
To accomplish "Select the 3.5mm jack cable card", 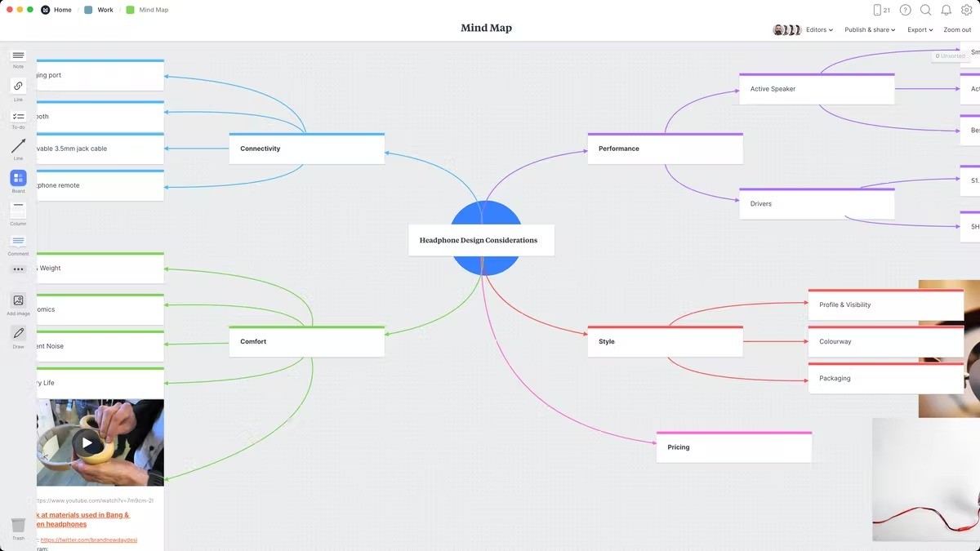I will [100, 149].
